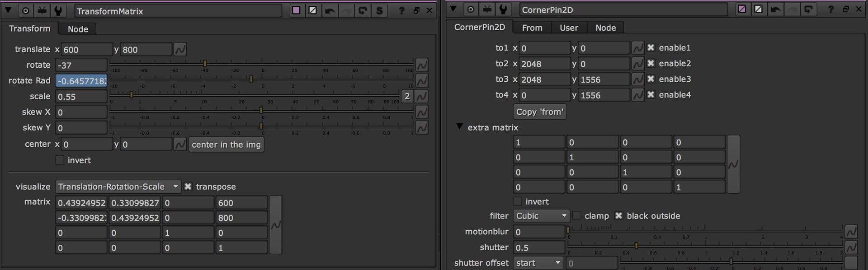Click TransformMatrix node color swatch icon
The width and height of the screenshot is (868, 270).
[x=296, y=10]
